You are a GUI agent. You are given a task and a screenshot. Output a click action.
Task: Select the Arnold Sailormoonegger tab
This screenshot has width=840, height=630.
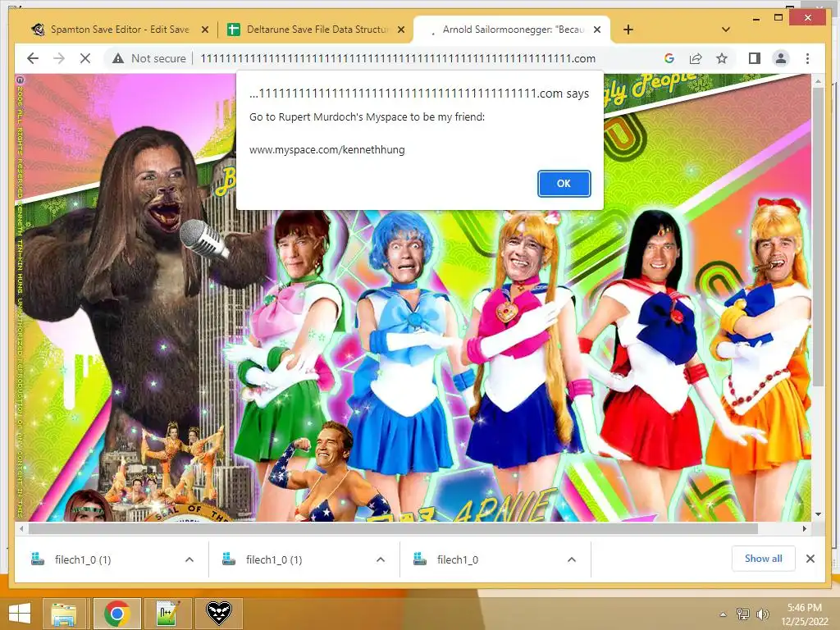coord(512,30)
